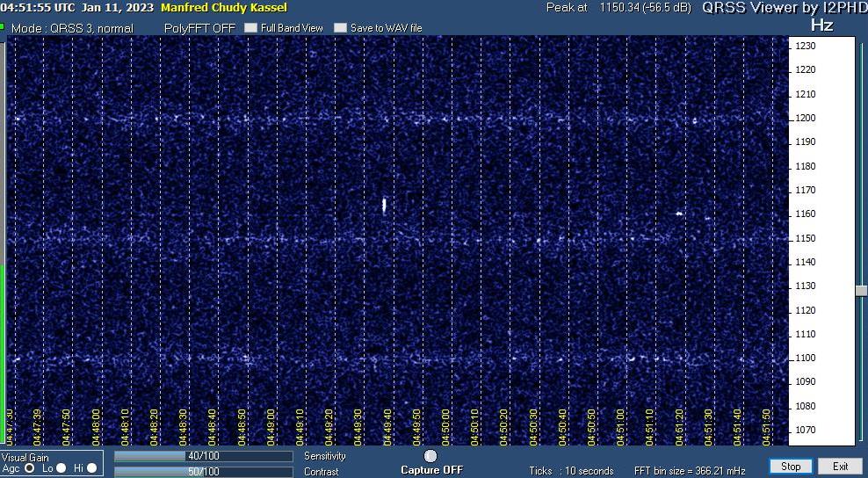Adjust the Sensitivity slider at 40/100

[203, 456]
